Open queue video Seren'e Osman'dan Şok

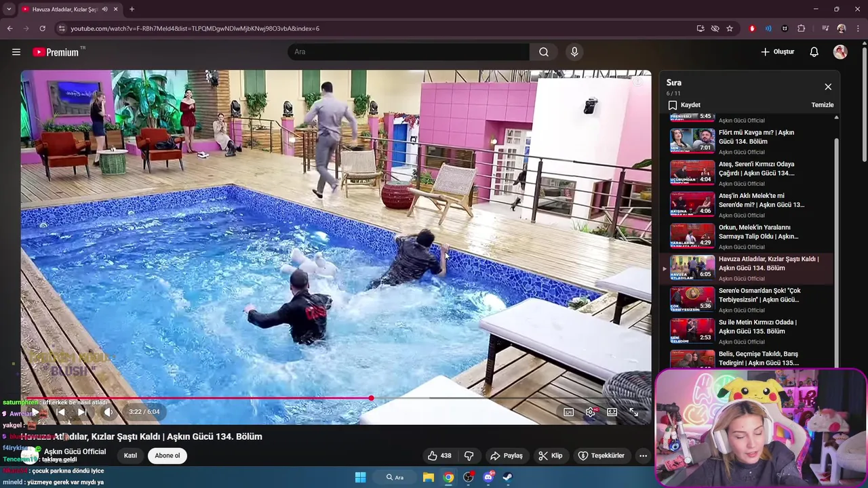(749, 300)
